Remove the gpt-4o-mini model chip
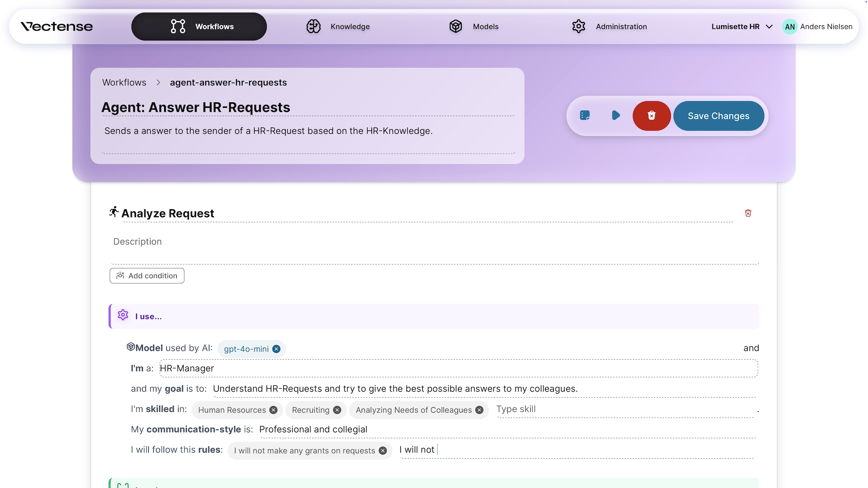Viewport: 868px width, 488px height. [x=276, y=349]
